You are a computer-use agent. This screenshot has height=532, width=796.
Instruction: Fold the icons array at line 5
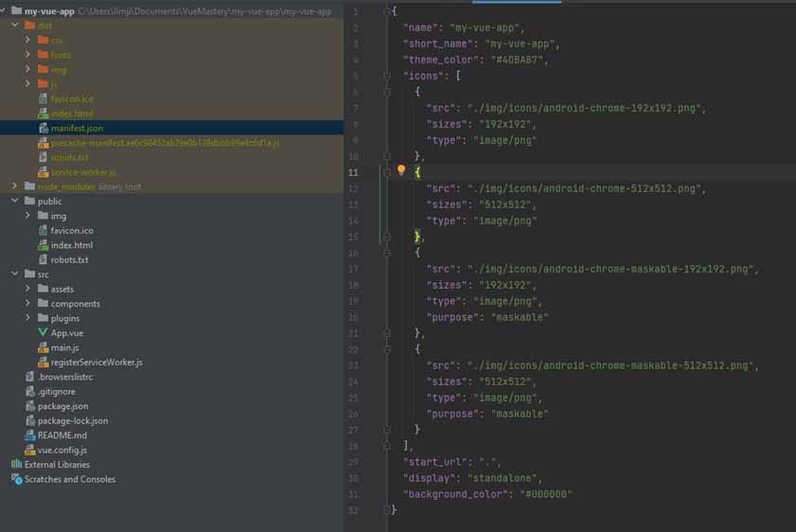pyautogui.click(x=387, y=75)
